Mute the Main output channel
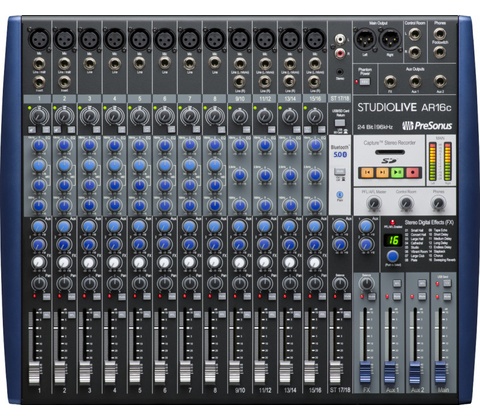Screen dimensions: 480x420 (x=447, y=296)
